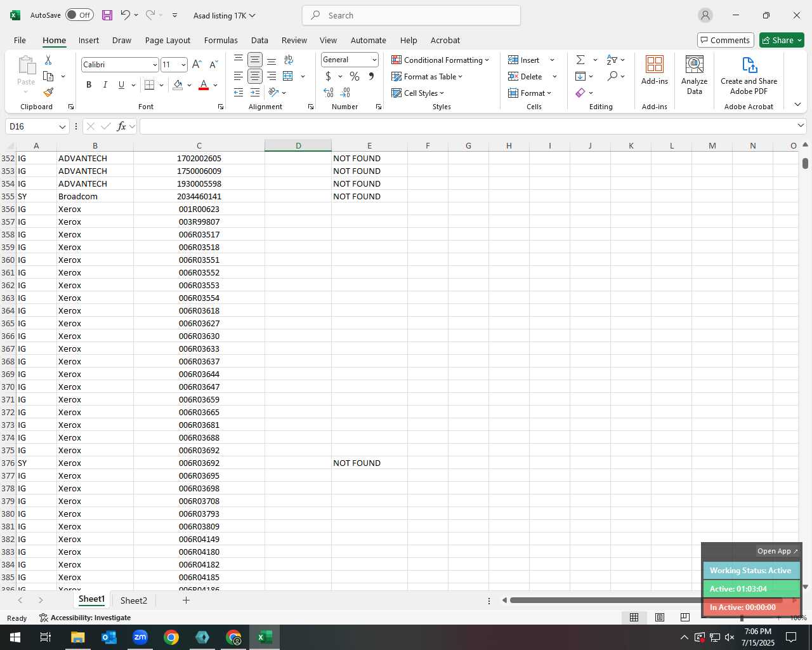
Task: Switch to the Formulas tab
Action: [221, 40]
